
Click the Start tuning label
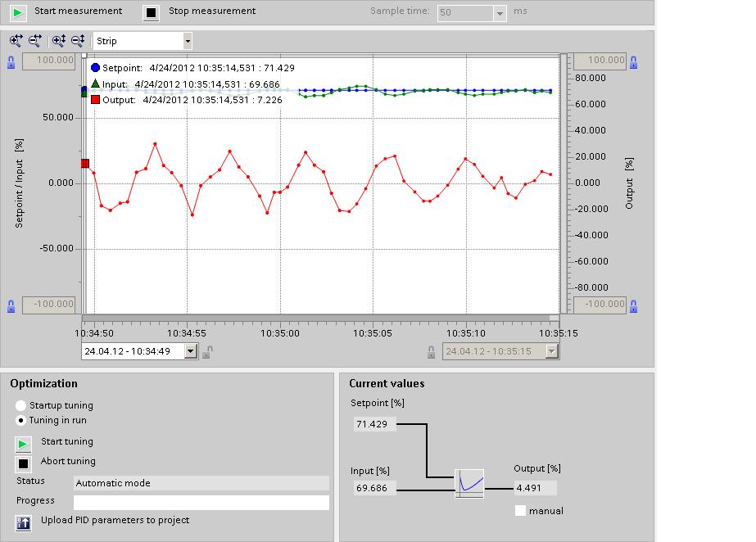pos(67,442)
